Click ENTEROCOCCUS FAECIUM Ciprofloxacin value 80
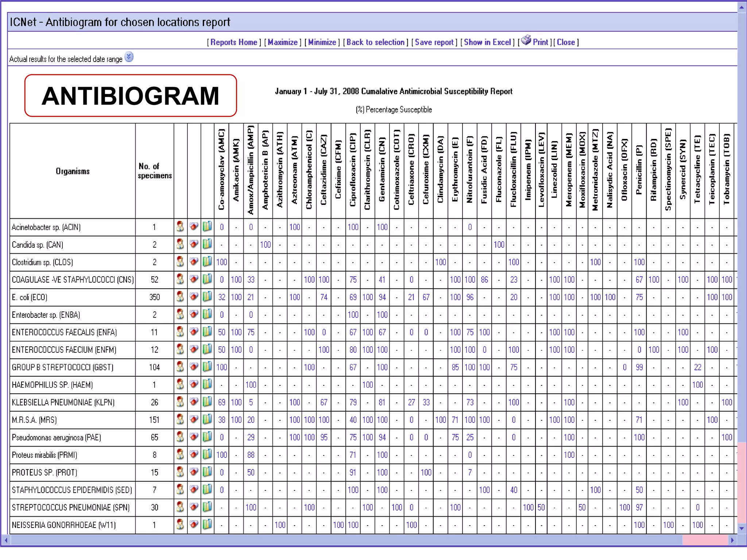The height and width of the screenshot is (560, 747). (353, 350)
